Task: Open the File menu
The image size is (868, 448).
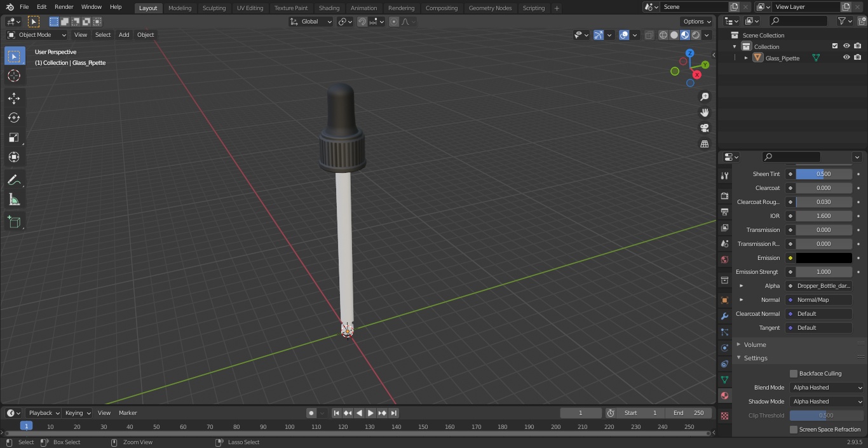Action: 24,7
